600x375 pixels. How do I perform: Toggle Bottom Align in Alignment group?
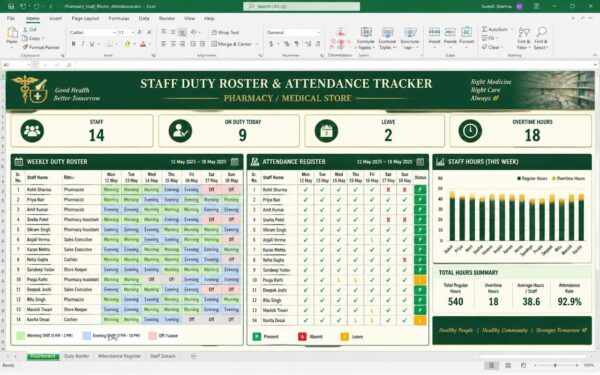183,32
